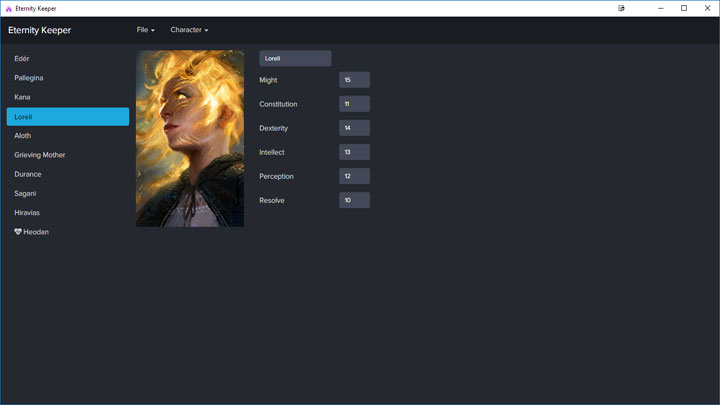Click the Loreli character portrait
This screenshot has width=720, height=405.
(190, 138)
